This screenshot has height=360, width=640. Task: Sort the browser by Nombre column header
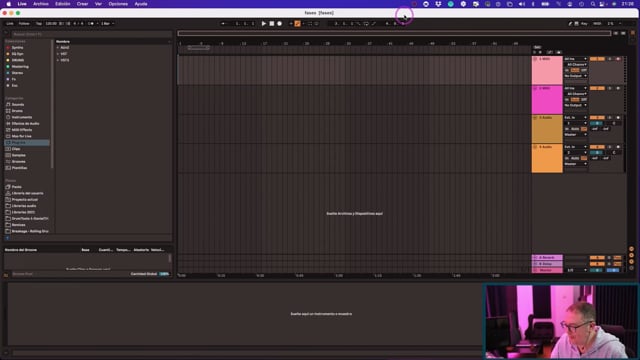pyautogui.click(x=63, y=42)
